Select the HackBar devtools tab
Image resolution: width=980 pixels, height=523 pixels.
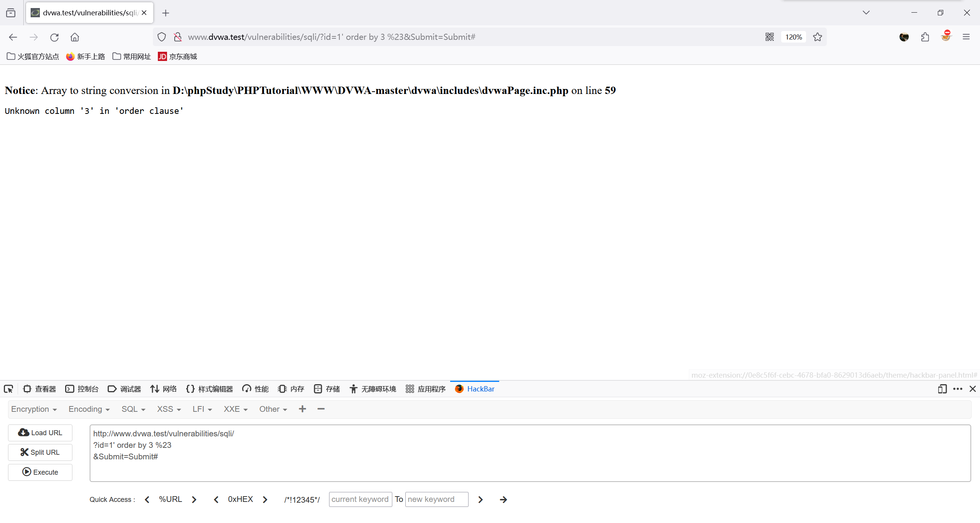pos(475,389)
